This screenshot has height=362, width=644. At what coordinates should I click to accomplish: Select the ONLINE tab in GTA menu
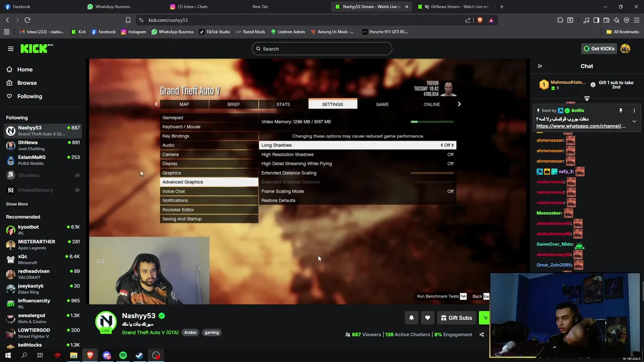point(432,104)
